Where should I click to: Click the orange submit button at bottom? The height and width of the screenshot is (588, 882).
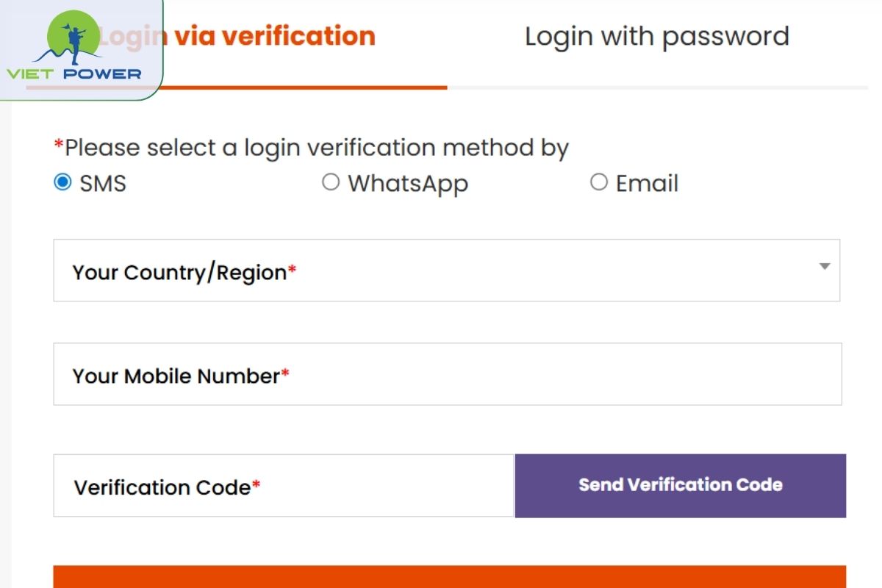(x=449, y=576)
